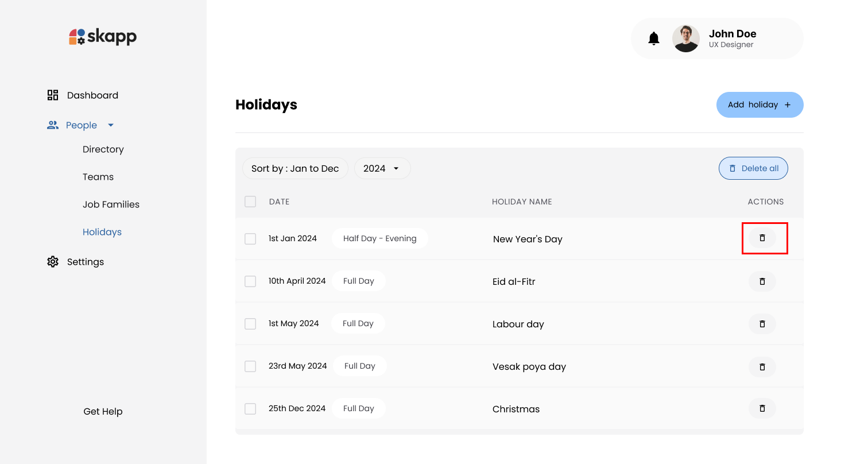
Task: Navigate to the Teams page
Action: pyautogui.click(x=98, y=176)
